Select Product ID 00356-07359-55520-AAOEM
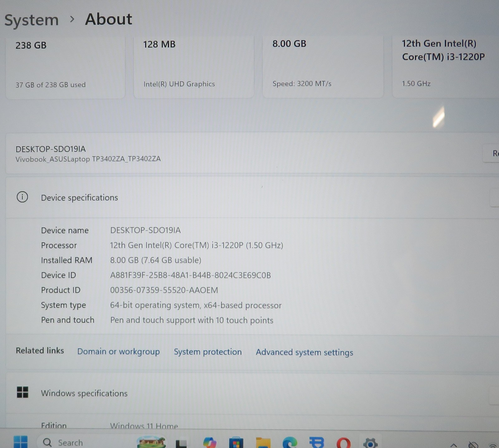Screen dimensions: 499x448 click(164, 290)
